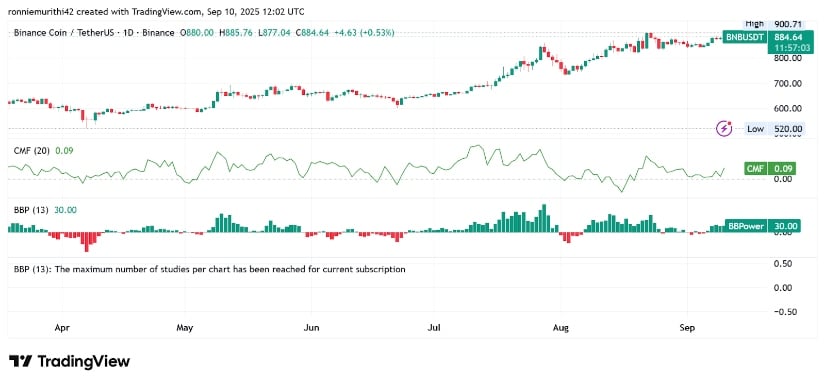Click the Low label on price scale
The image size is (825, 384).
[x=756, y=129]
